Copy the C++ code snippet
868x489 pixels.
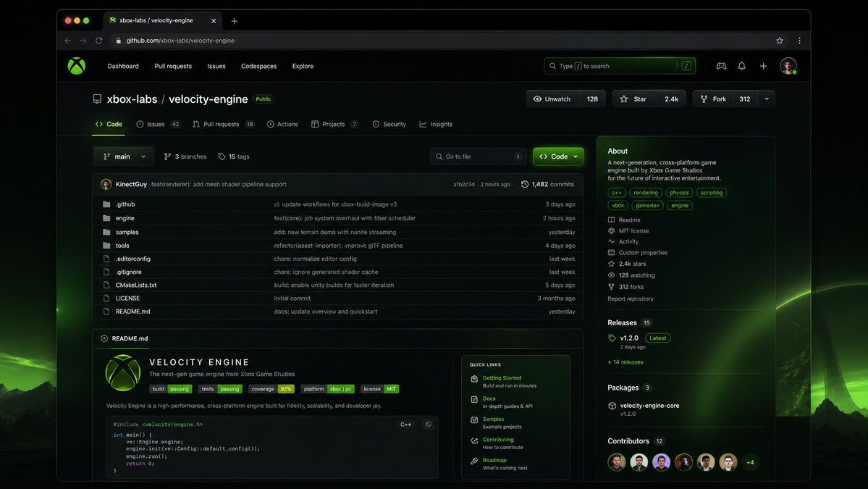tap(428, 425)
